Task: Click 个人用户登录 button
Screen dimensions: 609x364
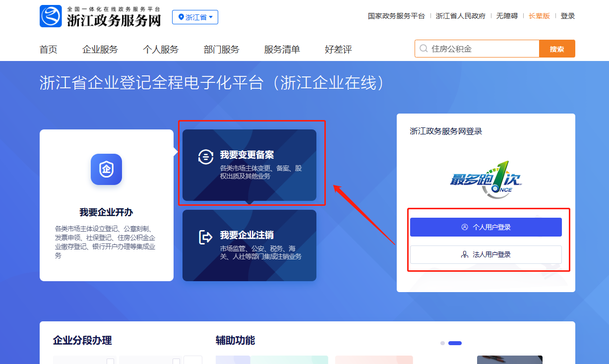Action: [486, 227]
